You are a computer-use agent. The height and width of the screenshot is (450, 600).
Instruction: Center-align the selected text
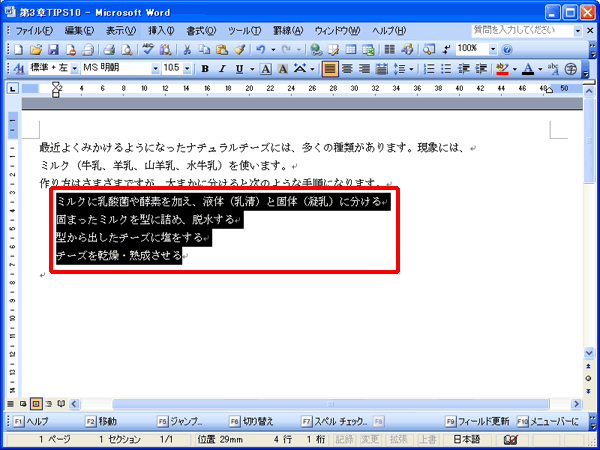(347, 69)
